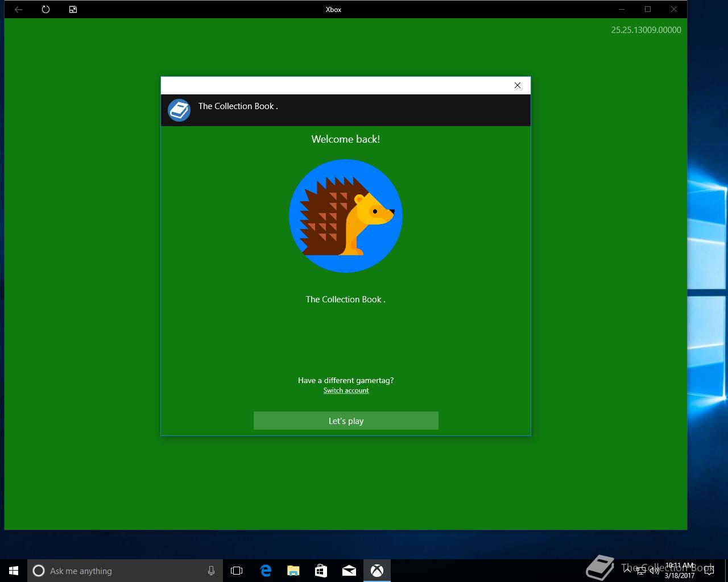This screenshot has width=728, height=582.
Task: Click the volume speaker tray icon
Action: (x=655, y=571)
